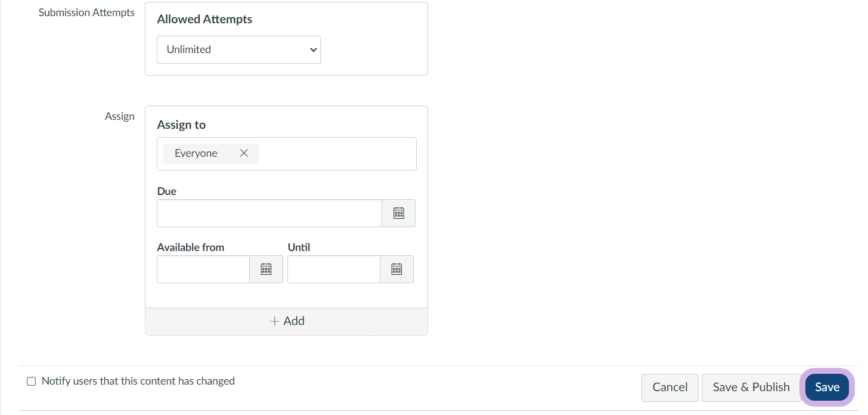This screenshot has width=868, height=415.
Task: Focus the Due date text field
Action: coord(269,213)
